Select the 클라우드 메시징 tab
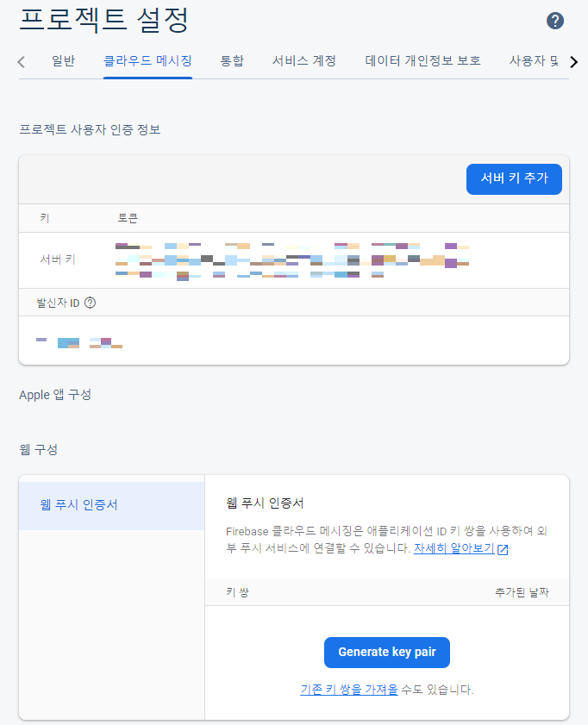This screenshot has width=588, height=725. pyautogui.click(x=147, y=61)
